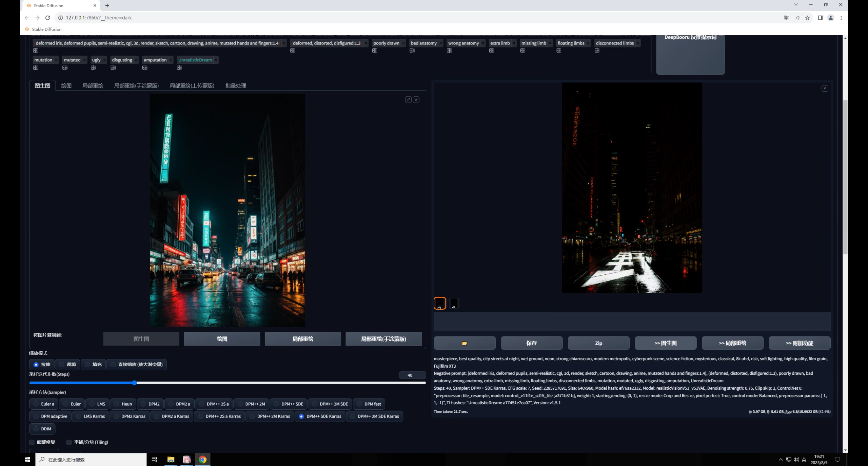Click translate icon under 'poorly drawn' tag
868x466 pixels.
click(374, 51)
